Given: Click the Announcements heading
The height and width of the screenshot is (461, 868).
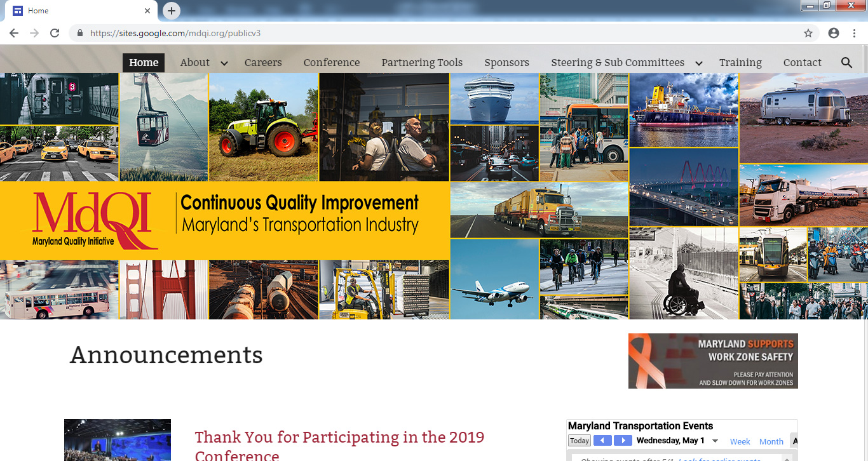Looking at the screenshot, I should pos(166,355).
